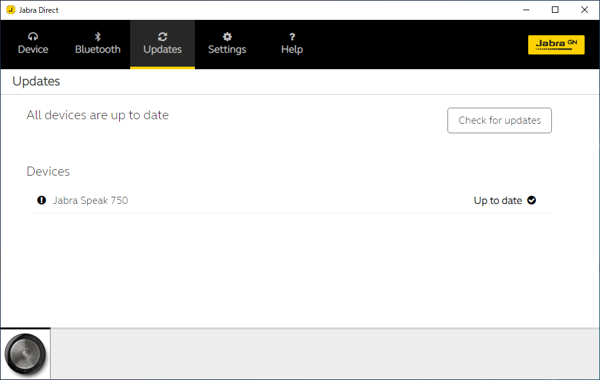This screenshot has width=600, height=380.
Task: Select the Updates tab
Action: 162,44
